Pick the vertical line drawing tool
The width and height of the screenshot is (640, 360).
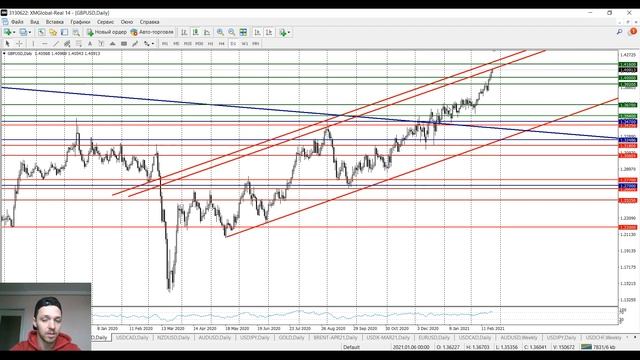pyautogui.click(x=33, y=44)
